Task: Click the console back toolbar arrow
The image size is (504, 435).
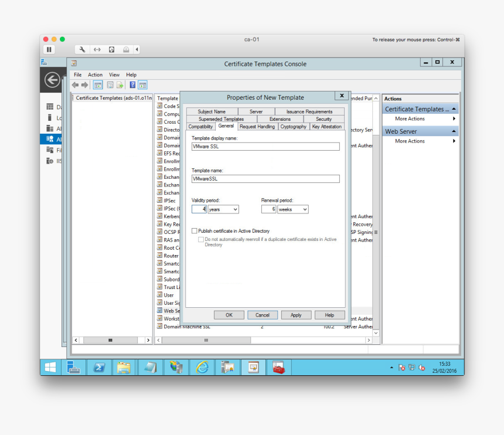Action: (x=75, y=85)
